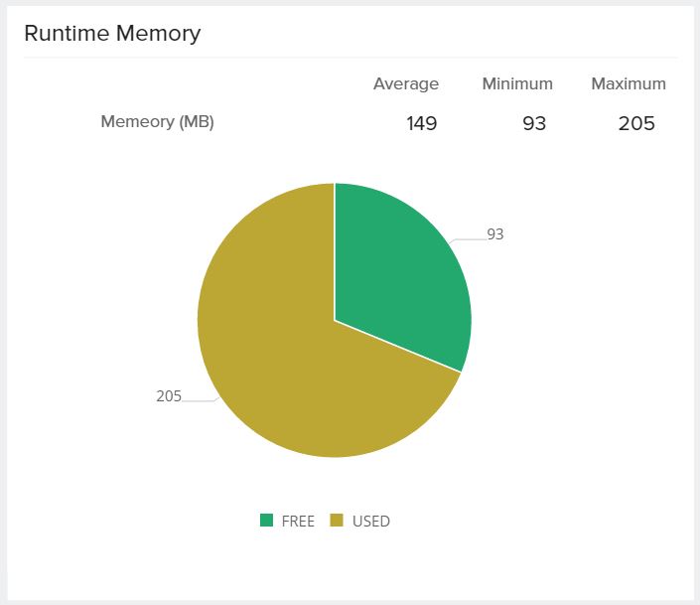The height and width of the screenshot is (605, 700).
Task: Click the Maximum column header
Action: pyautogui.click(x=629, y=83)
